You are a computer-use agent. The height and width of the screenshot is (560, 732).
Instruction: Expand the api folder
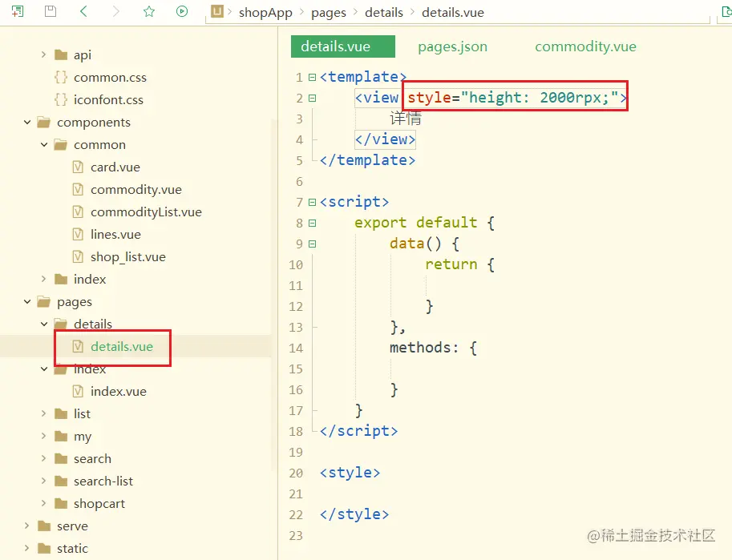(43, 54)
